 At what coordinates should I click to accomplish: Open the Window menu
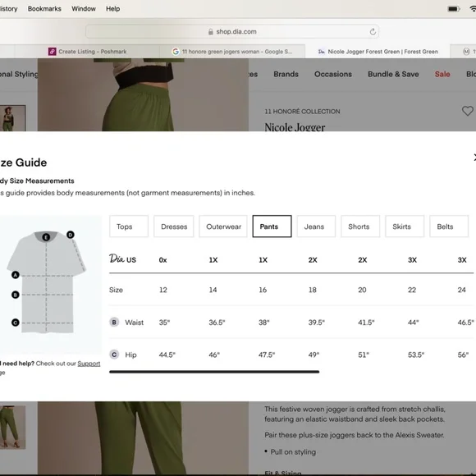[84, 9]
